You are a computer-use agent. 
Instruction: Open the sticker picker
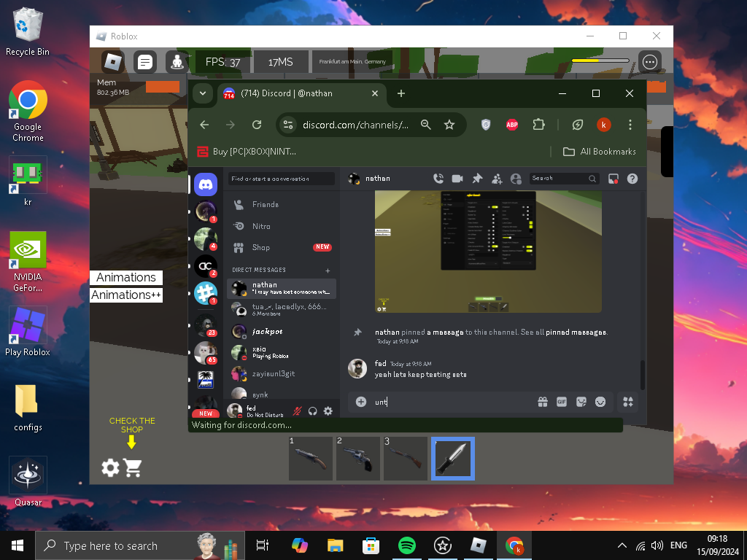click(581, 402)
